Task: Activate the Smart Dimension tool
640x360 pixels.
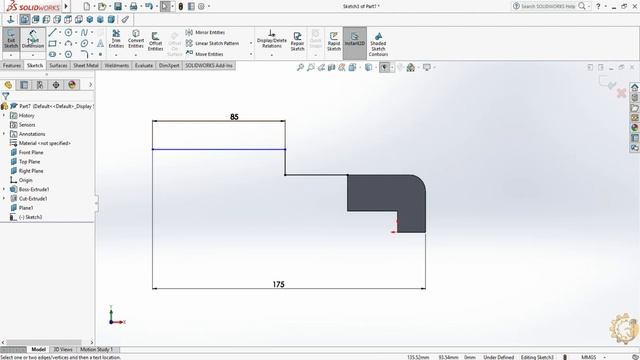Action: [33, 40]
